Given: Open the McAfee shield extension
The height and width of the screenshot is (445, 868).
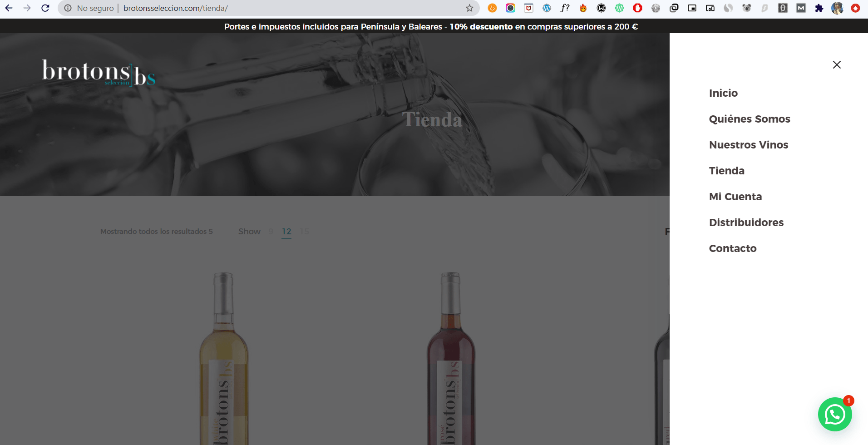Looking at the screenshot, I should 528,8.
